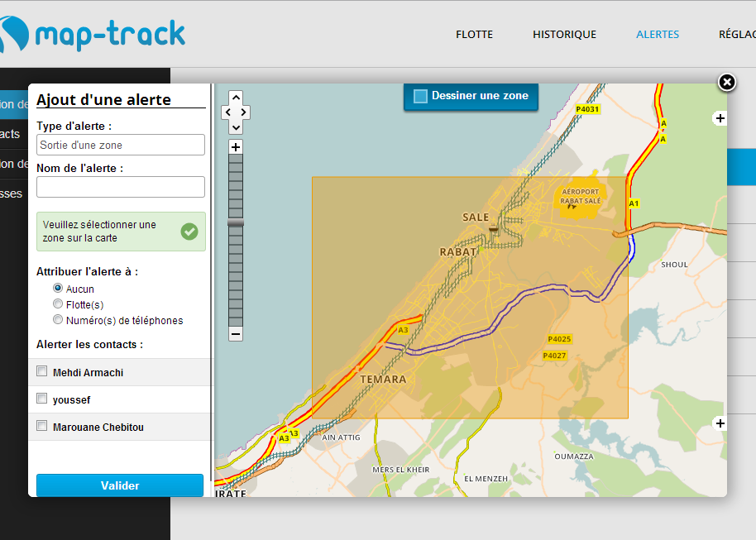This screenshot has height=540, width=756.
Task: Select the Flotte(s) radio option
Action: (x=58, y=304)
